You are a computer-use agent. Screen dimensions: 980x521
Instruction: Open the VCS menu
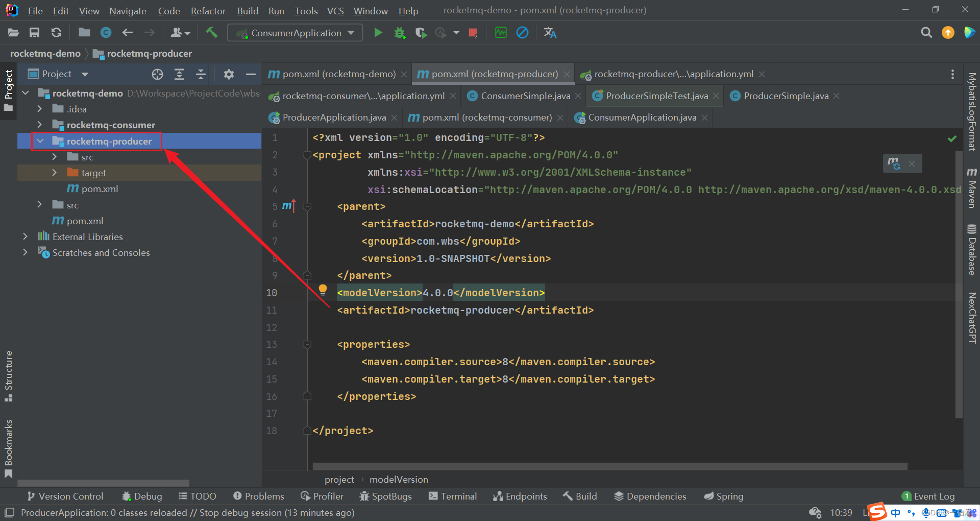335,11
